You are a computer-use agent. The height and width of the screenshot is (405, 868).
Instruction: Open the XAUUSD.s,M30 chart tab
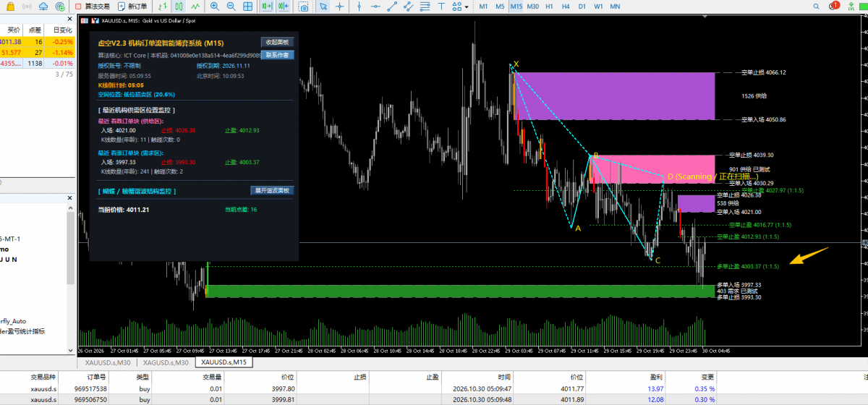pos(107,362)
